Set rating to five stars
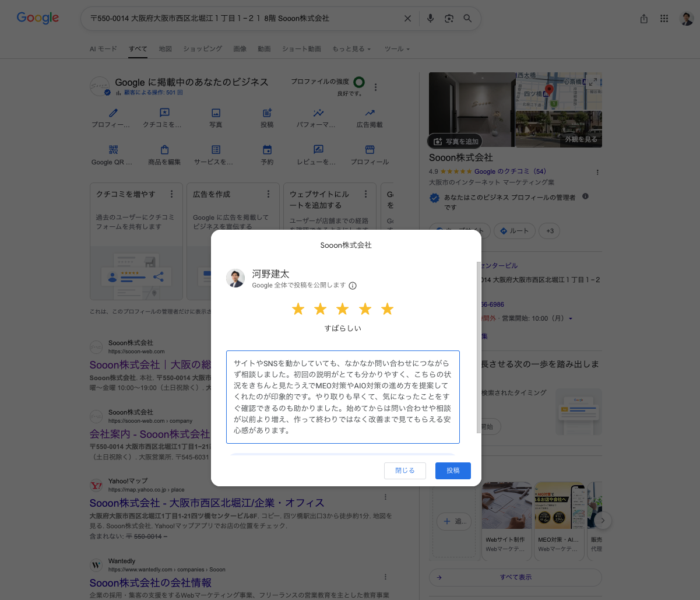Viewport: 700px width, 600px height. (388, 309)
